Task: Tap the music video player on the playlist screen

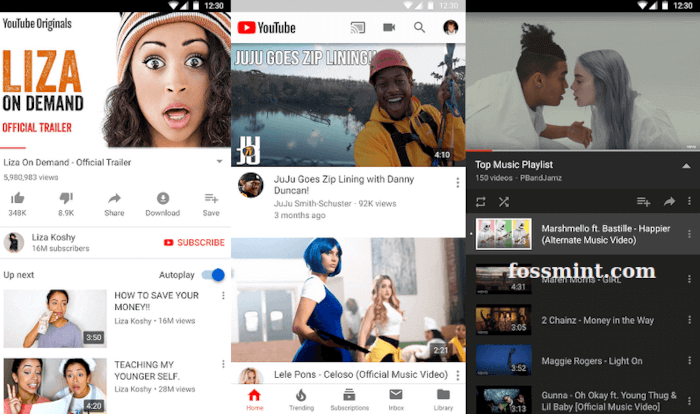Action: pos(583,81)
